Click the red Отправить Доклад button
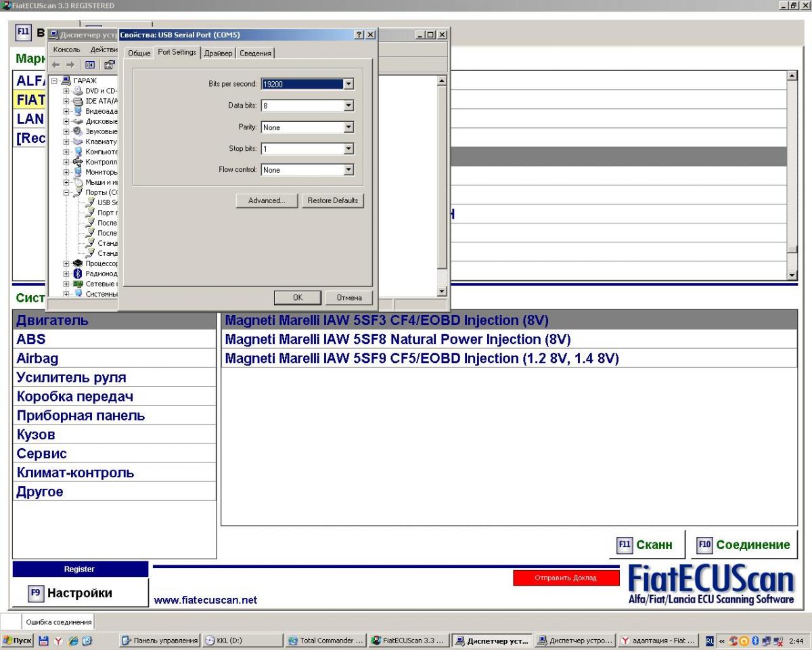Image resolution: width=812 pixels, height=650 pixels. (x=566, y=578)
